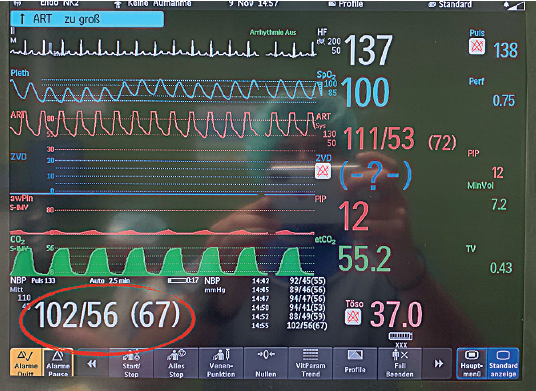This screenshot has height=391, width=536.
Task: Page smart keys left with double arrow
Action: pos(92,364)
